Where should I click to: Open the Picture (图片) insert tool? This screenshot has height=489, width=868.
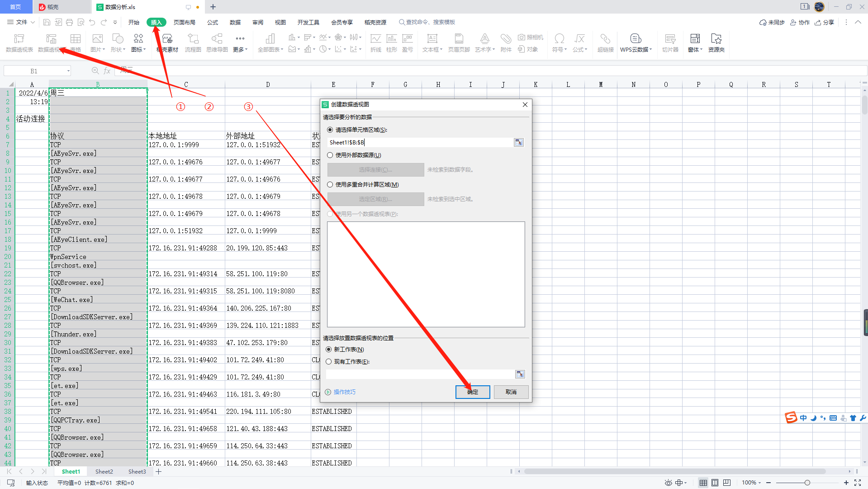tap(98, 43)
